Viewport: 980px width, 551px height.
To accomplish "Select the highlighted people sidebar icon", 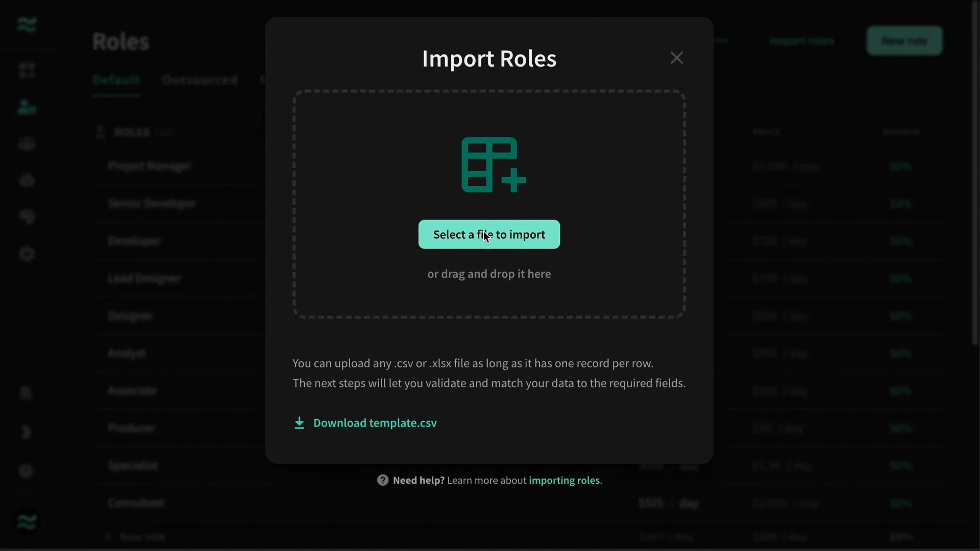I will (x=27, y=107).
